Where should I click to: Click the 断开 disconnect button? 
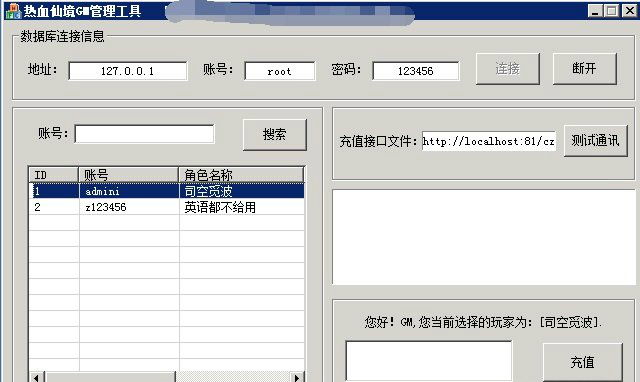pyautogui.click(x=584, y=69)
